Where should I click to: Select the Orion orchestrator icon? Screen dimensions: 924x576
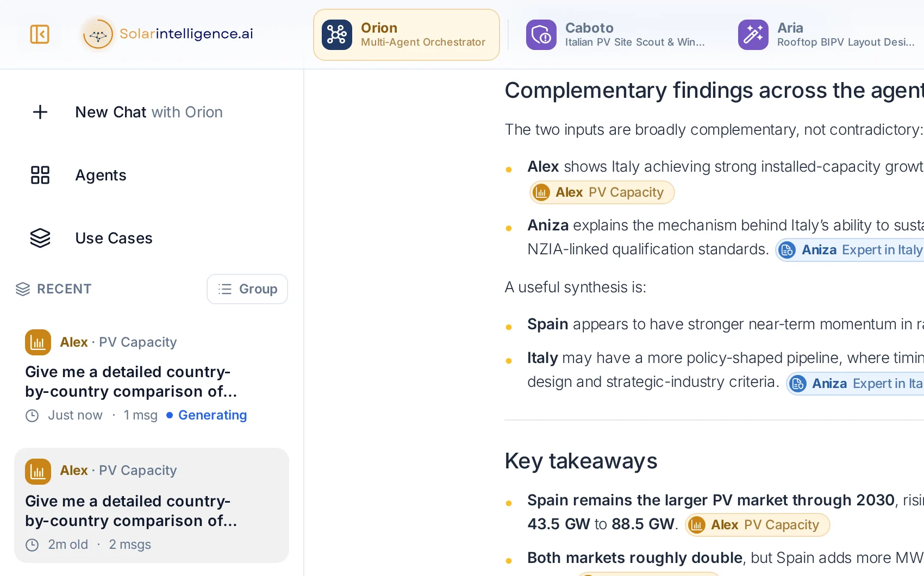click(337, 35)
